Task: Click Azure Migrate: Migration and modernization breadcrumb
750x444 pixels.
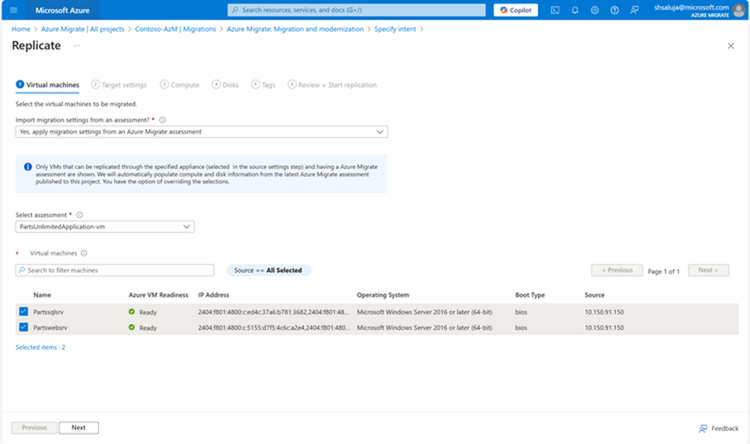Action: [295, 29]
